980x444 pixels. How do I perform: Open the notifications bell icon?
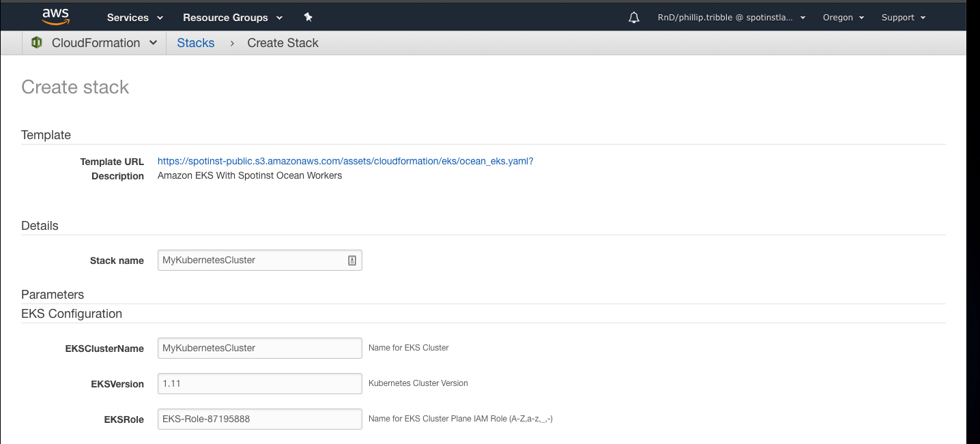(634, 18)
